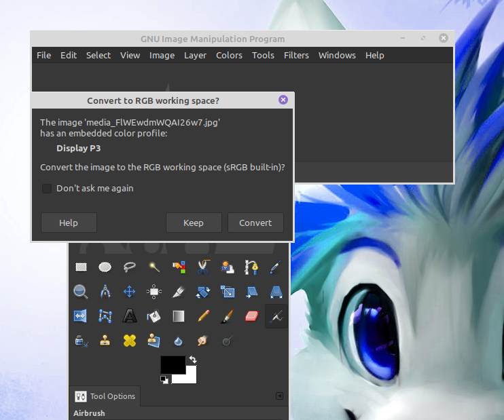Open the Select menu
Viewport: 504px width, 420px height.
coord(98,55)
